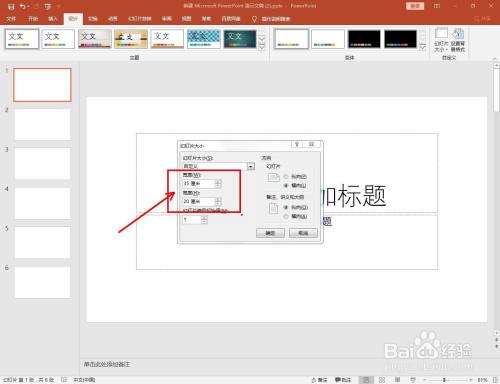Image resolution: width=500 pixels, height=384 pixels.
Task: Click the Sign in (登录) button in title bar
Action: [x=415, y=6]
